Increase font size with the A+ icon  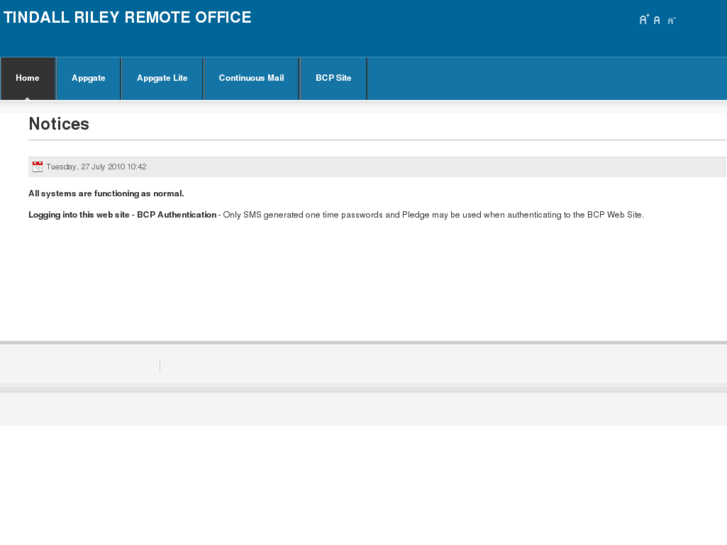[x=644, y=19]
